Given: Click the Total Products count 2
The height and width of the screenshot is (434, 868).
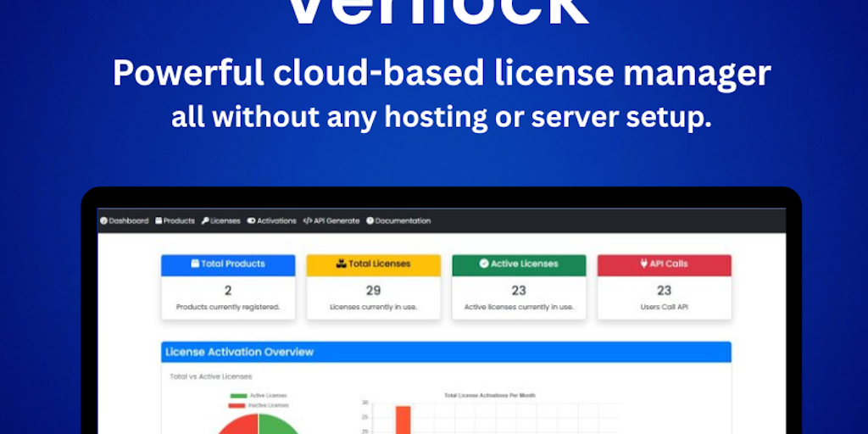Looking at the screenshot, I should click(x=228, y=291).
